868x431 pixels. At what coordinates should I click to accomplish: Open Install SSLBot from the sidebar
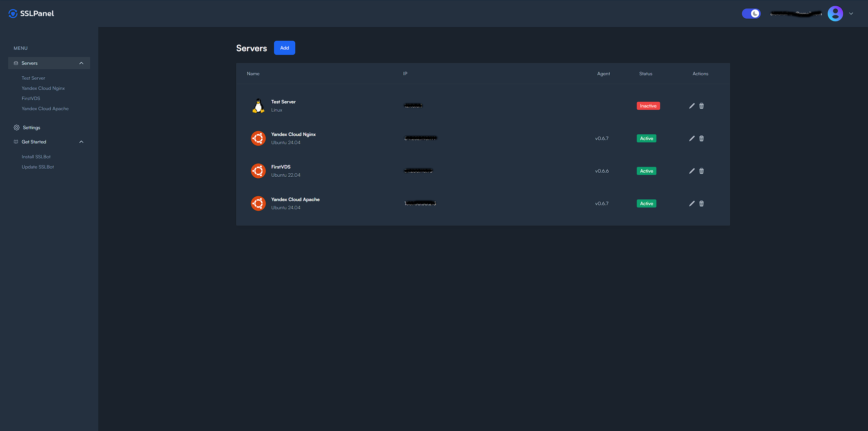pos(36,156)
